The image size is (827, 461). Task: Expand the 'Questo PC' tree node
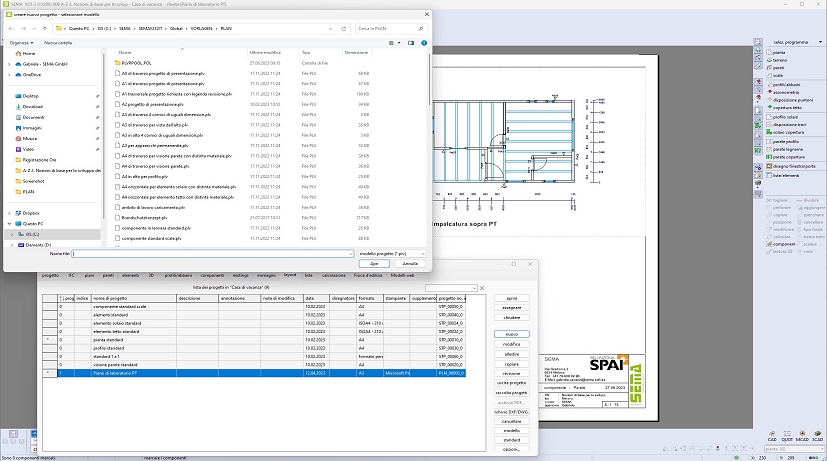coord(9,223)
